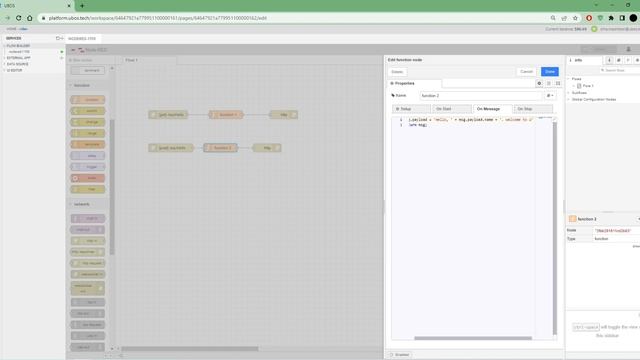Go to the browser home page
The image size is (640, 360).
pyautogui.click(x=30, y=18)
